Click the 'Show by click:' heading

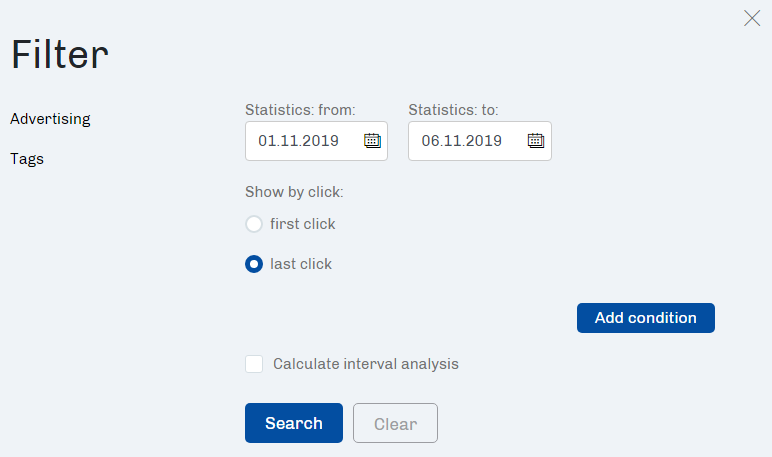294,192
